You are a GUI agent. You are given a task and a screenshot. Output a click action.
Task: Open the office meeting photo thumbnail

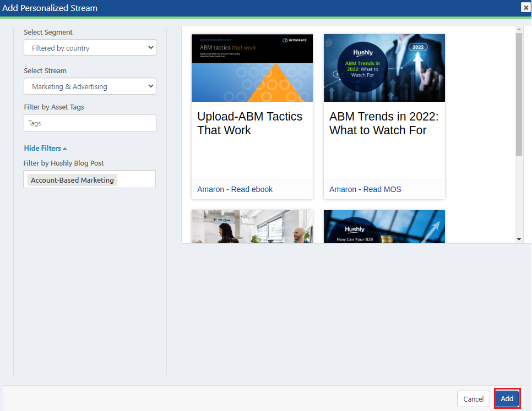(252, 227)
